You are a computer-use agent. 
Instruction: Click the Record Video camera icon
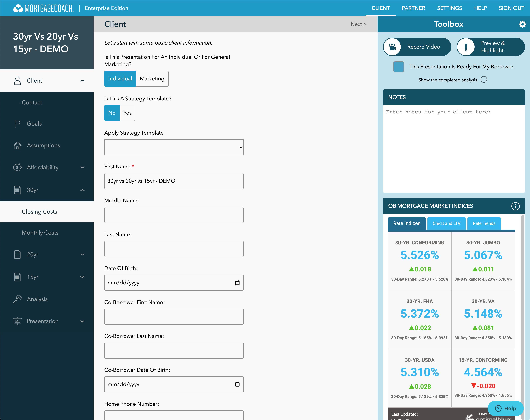tap(392, 47)
